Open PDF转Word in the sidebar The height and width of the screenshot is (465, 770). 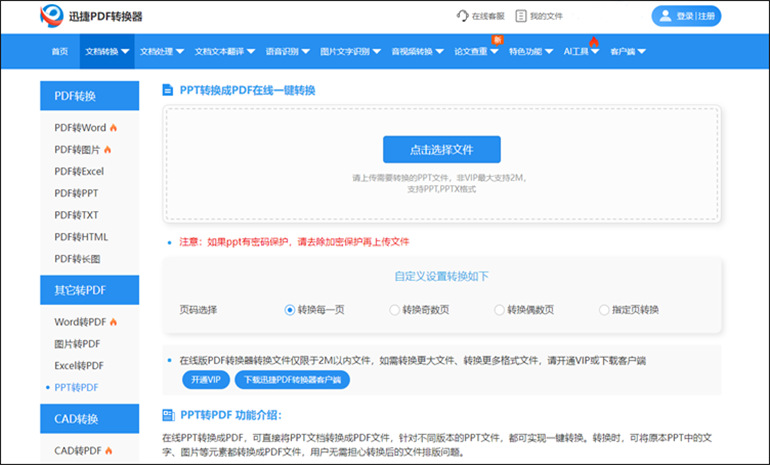coord(80,128)
